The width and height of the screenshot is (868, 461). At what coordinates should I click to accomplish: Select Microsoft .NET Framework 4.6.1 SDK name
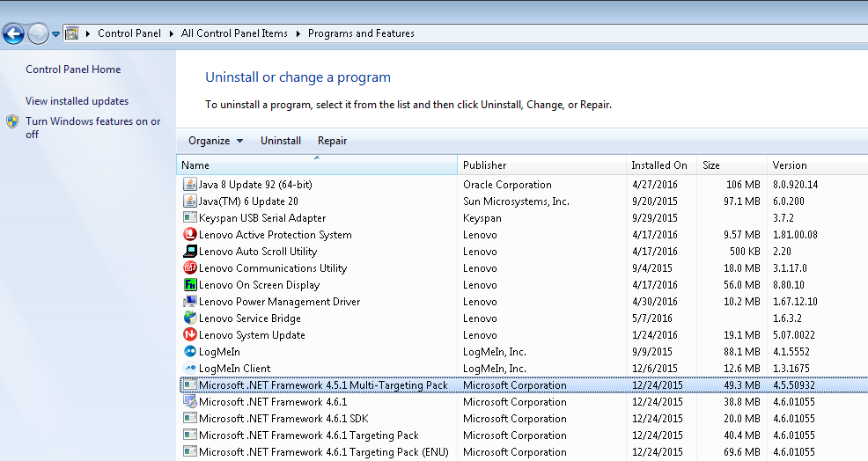283,419
